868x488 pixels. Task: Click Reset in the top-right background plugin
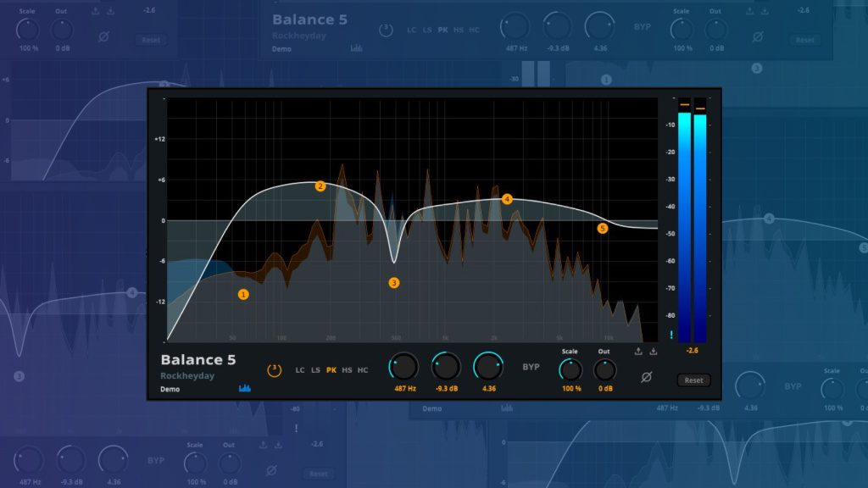(x=805, y=40)
